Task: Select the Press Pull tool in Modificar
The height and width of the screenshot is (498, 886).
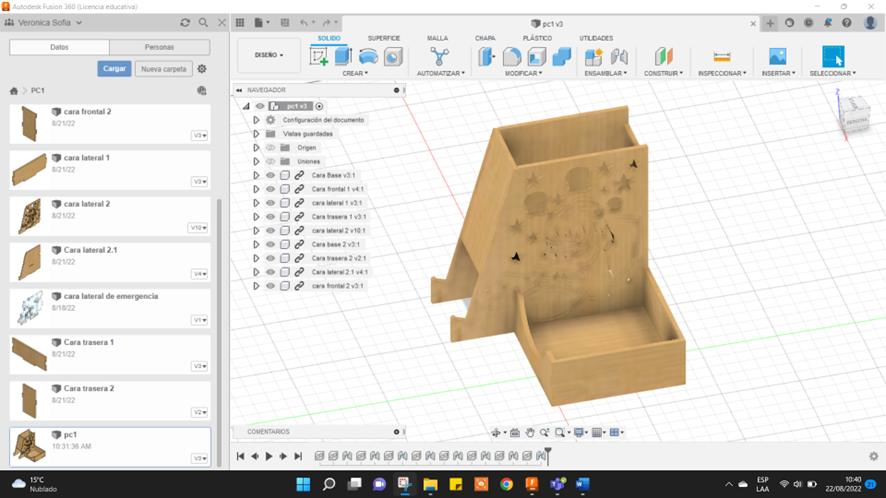Action: tap(487, 57)
